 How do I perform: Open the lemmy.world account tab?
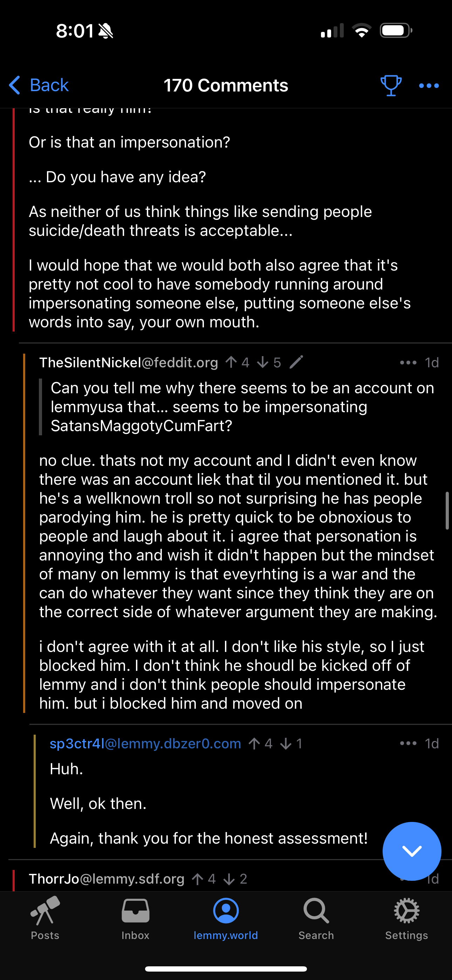(x=226, y=918)
